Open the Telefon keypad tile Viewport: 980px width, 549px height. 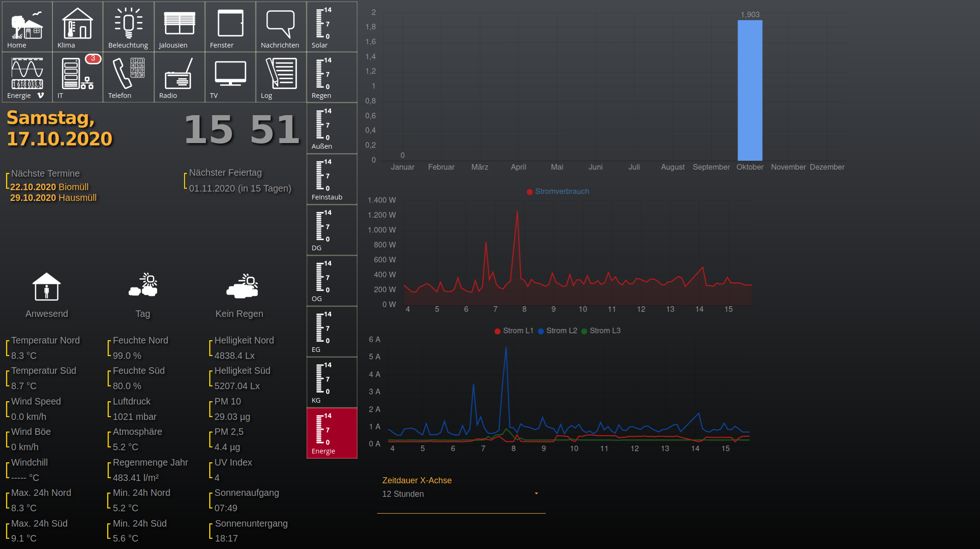[128, 77]
